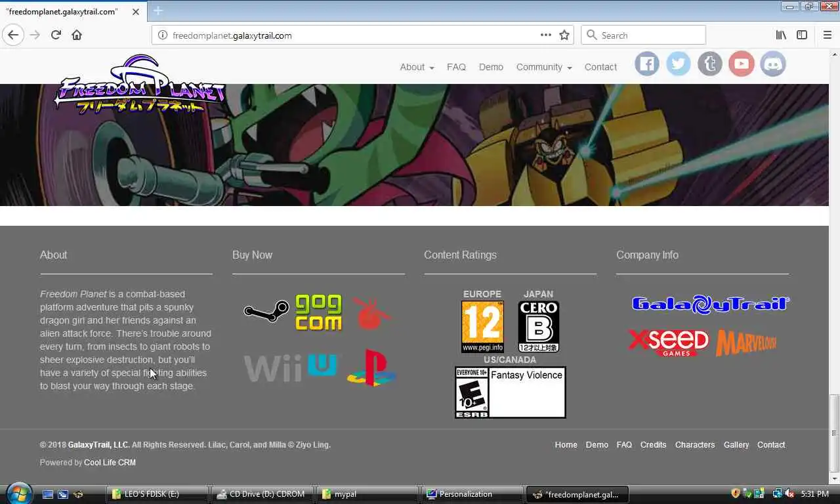This screenshot has height=504, width=840.
Task: Click the taskbar clock showing 5:31 PM
Action: [x=814, y=493]
